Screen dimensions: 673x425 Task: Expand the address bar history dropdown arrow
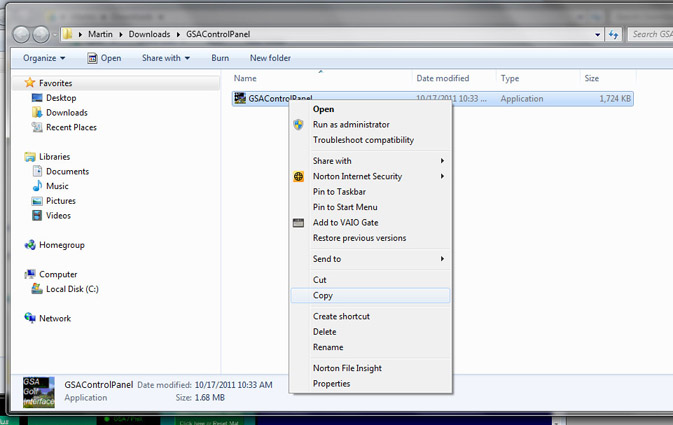click(597, 34)
